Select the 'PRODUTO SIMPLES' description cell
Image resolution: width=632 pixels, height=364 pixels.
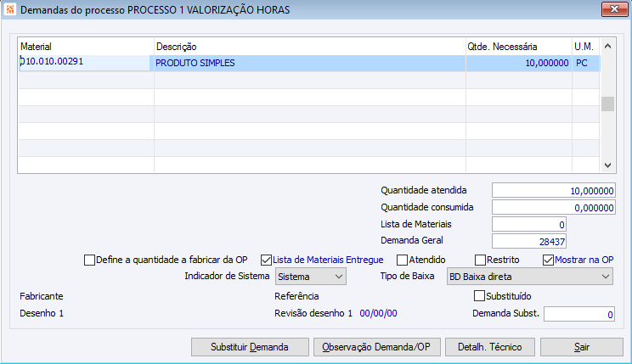[310, 64]
